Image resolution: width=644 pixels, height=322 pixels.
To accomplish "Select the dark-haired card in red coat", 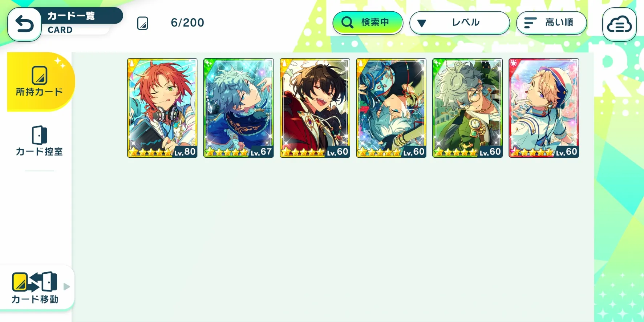I will tap(315, 108).
